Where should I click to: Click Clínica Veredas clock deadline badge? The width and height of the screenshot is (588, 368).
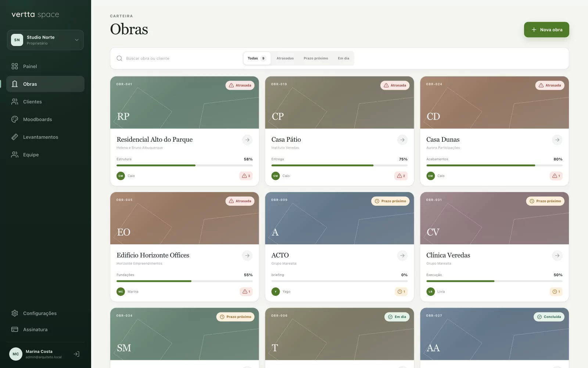[556, 291]
